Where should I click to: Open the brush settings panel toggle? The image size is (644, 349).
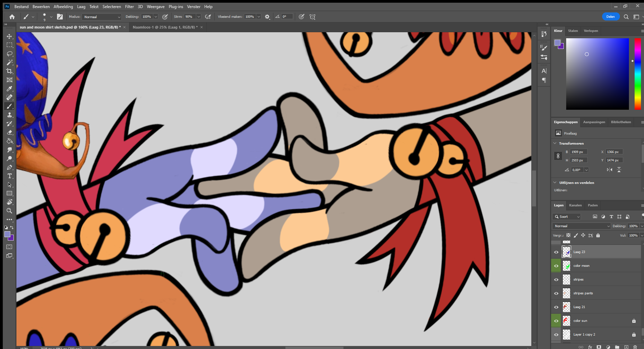[x=60, y=17]
